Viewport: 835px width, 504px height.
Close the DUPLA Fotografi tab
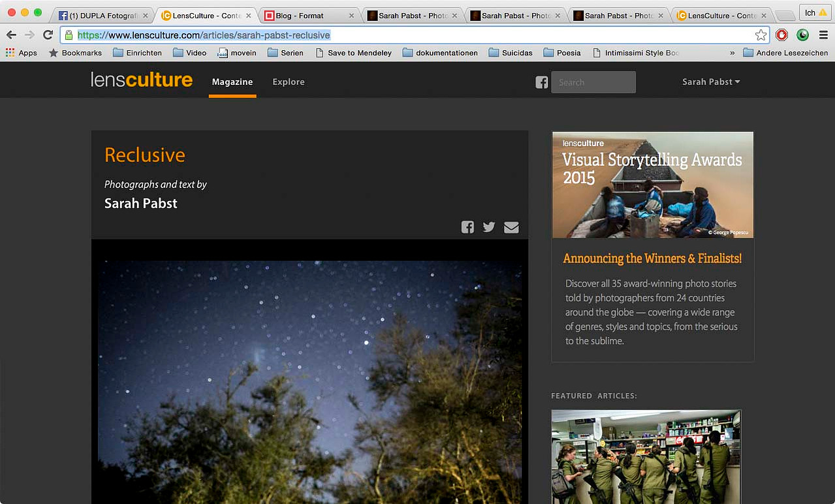[145, 16]
